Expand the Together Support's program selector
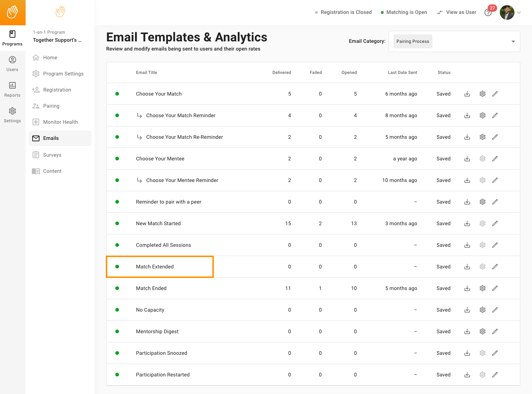 coord(57,40)
